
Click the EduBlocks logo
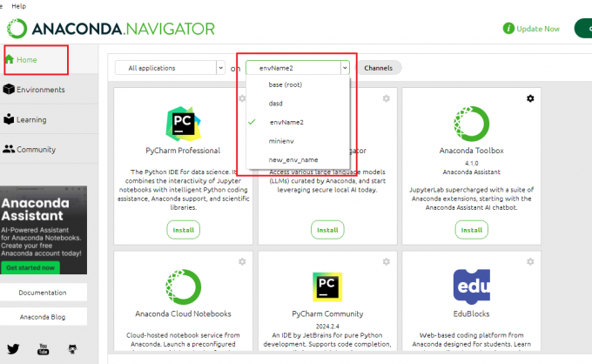(x=471, y=286)
